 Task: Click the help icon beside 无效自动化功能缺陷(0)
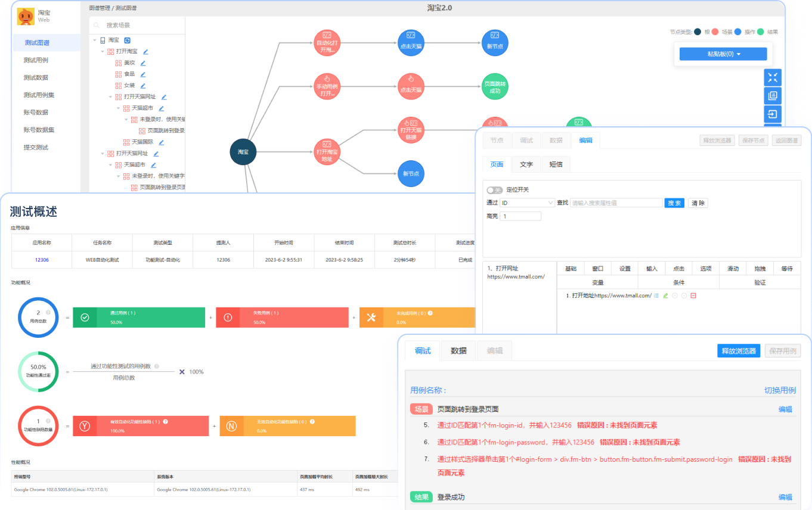pyautogui.click(x=312, y=421)
